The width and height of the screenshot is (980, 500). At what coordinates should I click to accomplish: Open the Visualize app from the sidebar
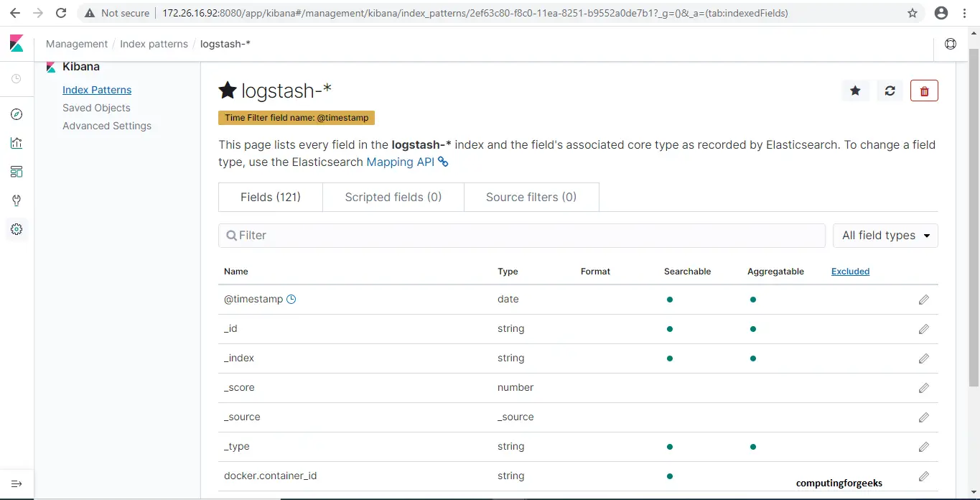17,143
